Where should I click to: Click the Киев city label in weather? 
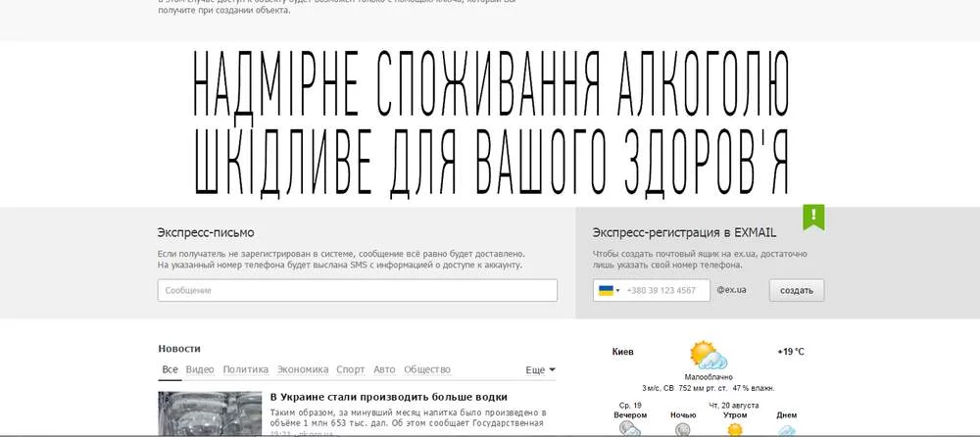(x=622, y=352)
